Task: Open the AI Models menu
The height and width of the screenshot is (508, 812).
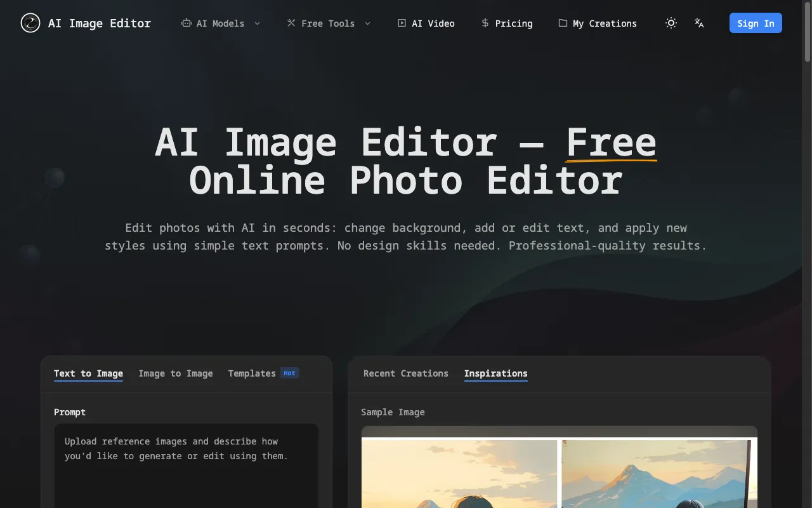Action: pos(221,23)
